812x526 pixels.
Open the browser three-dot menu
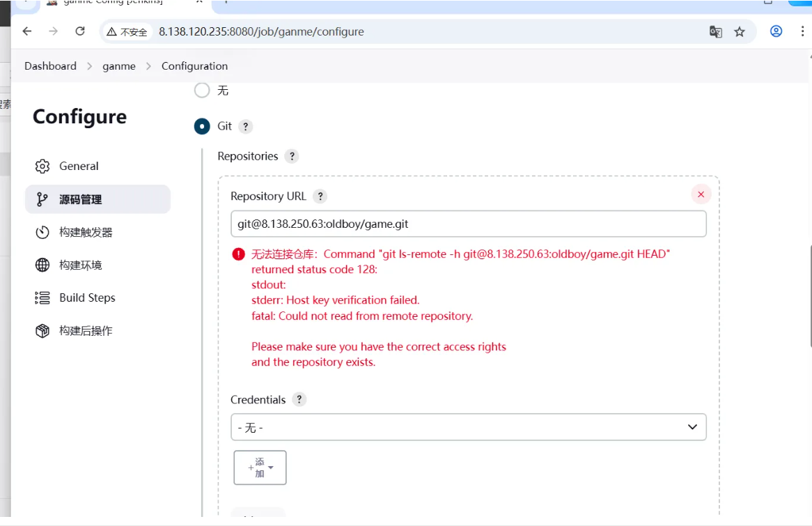[x=802, y=31]
